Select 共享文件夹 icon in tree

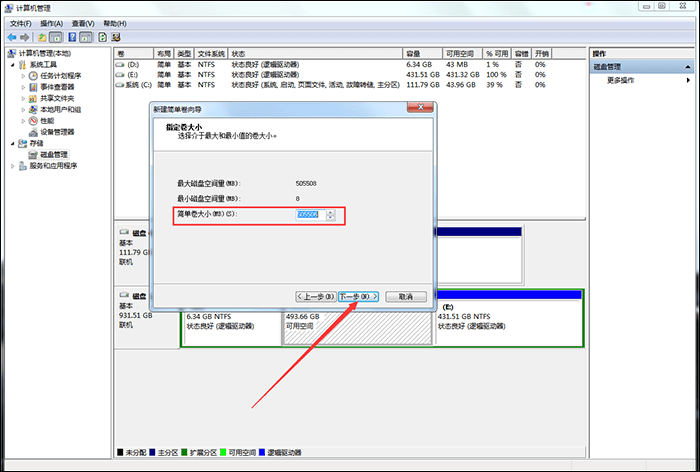click(x=33, y=98)
